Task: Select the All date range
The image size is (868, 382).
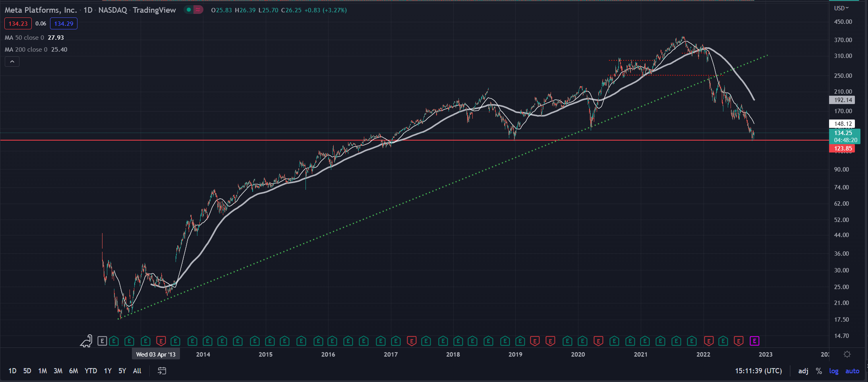Action: (137, 371)
